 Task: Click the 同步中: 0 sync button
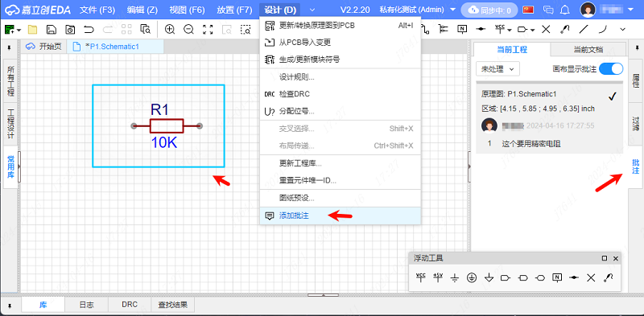point(489,10)
